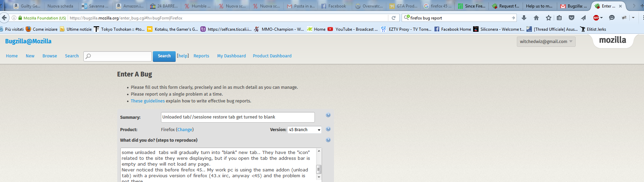This screenshot has width=644, height=182.
Task: Open witchedwiz@gmail.com account menu
Action: 546,42
